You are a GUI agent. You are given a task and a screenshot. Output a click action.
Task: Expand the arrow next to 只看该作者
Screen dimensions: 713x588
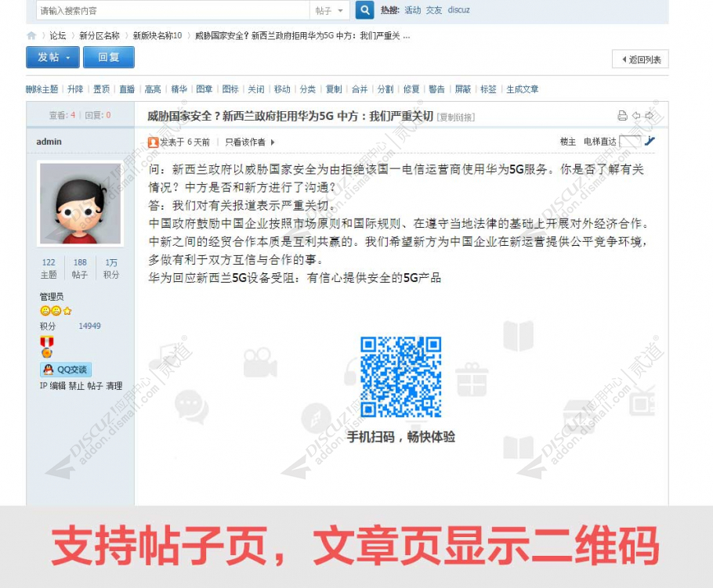point(273,142)
